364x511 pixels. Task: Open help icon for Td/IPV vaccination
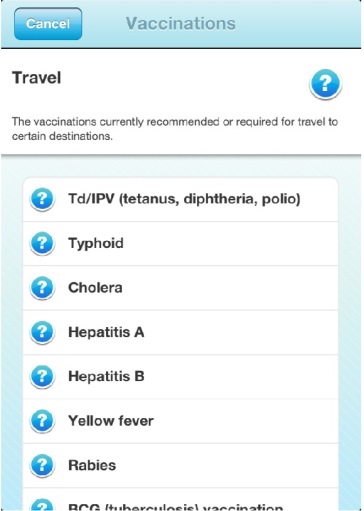tap(42, 199)
